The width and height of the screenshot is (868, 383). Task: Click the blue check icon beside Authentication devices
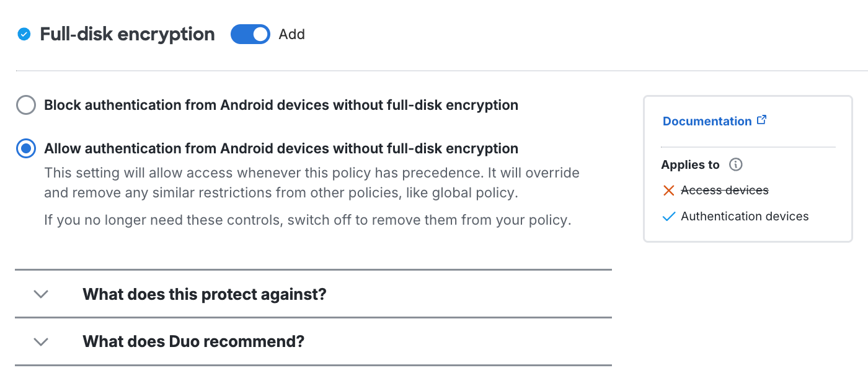click(668, 216)
